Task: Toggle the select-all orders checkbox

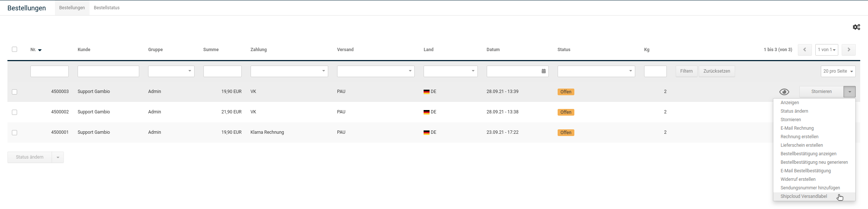Action: 14,49
